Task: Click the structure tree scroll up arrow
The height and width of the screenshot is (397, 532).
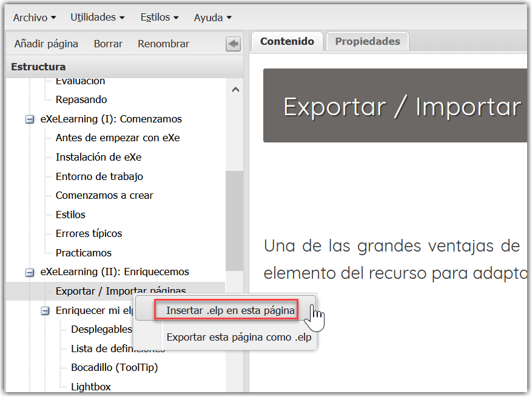Action: (x=235, y=90)
